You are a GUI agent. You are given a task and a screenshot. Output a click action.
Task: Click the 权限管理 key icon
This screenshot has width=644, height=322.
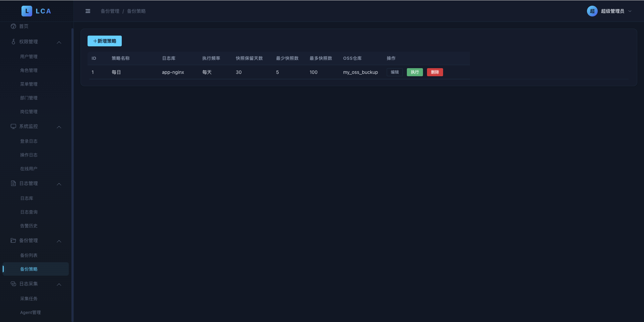point(13,42)
